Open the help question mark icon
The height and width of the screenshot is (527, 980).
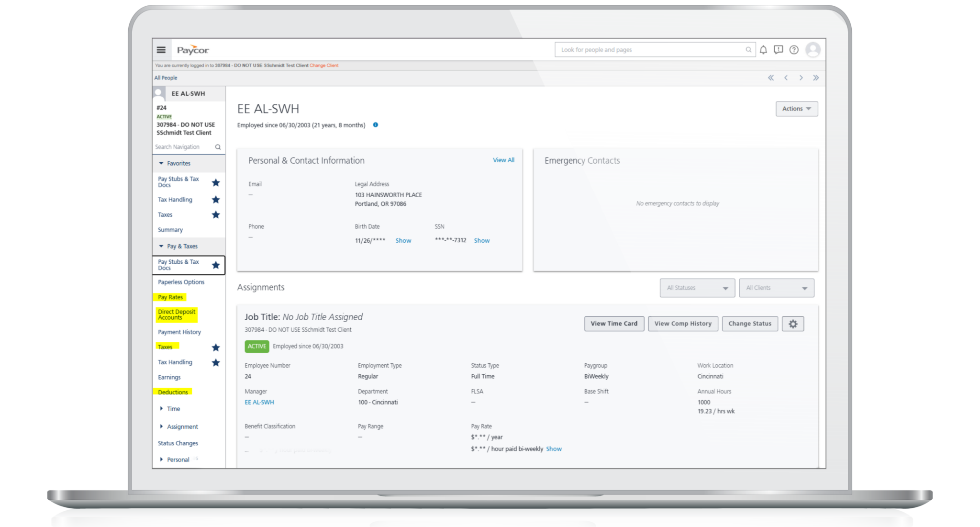pos(794,49)
